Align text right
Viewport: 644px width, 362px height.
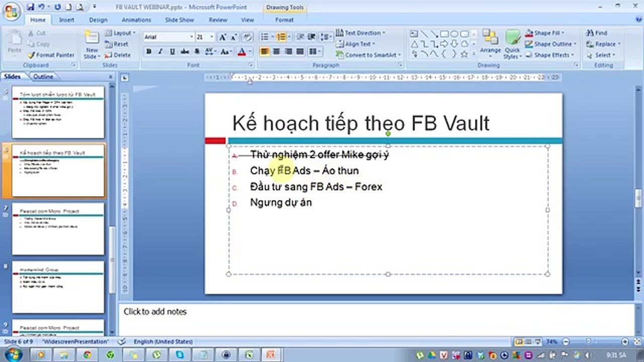pyautogui.click(x=288, y=51)
